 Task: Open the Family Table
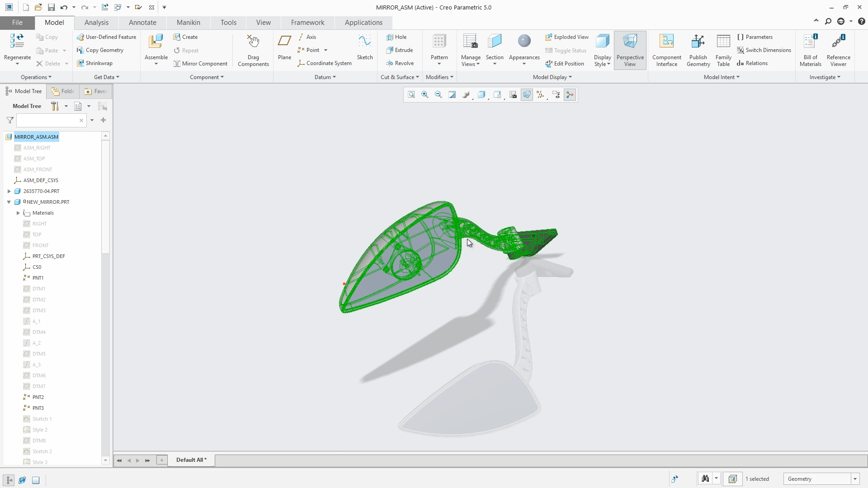coord(723,50)
